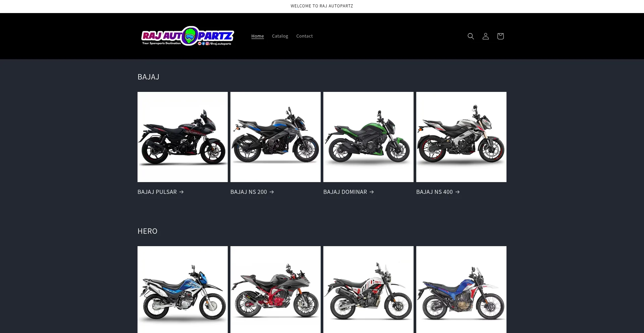Click the arrow beside BAJAJ NS 400

click(x=458, y=192)
